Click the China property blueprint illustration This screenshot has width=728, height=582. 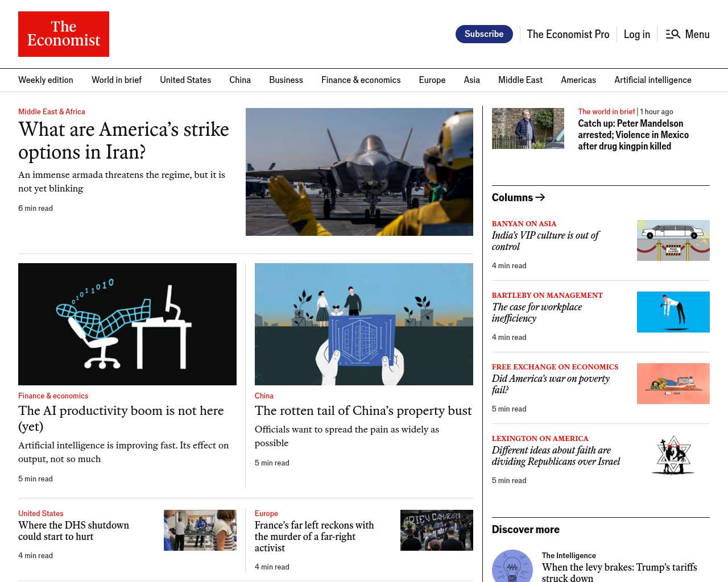click(363, 324)
